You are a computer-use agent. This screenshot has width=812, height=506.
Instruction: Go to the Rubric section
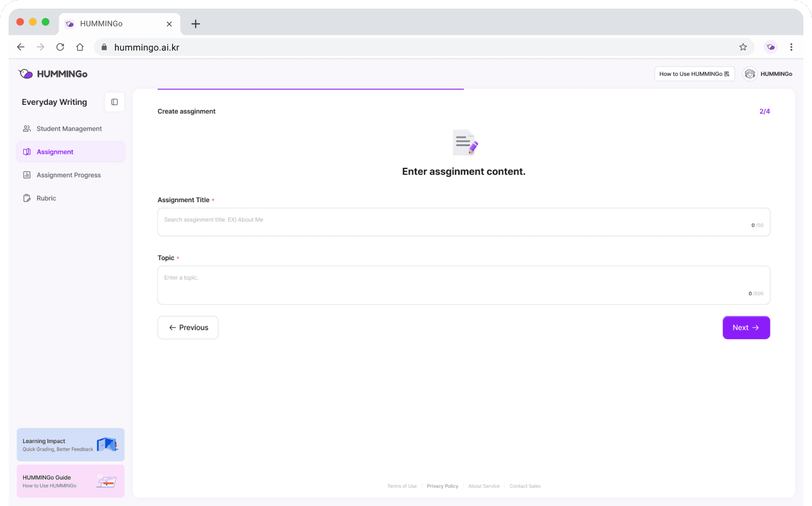[46, 198]
